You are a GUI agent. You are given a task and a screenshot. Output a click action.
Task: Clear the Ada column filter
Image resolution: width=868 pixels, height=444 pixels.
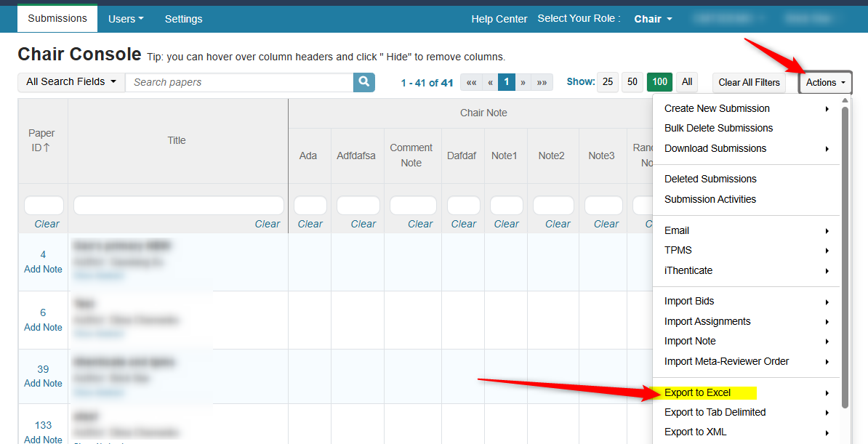click(x=310, y=225)
